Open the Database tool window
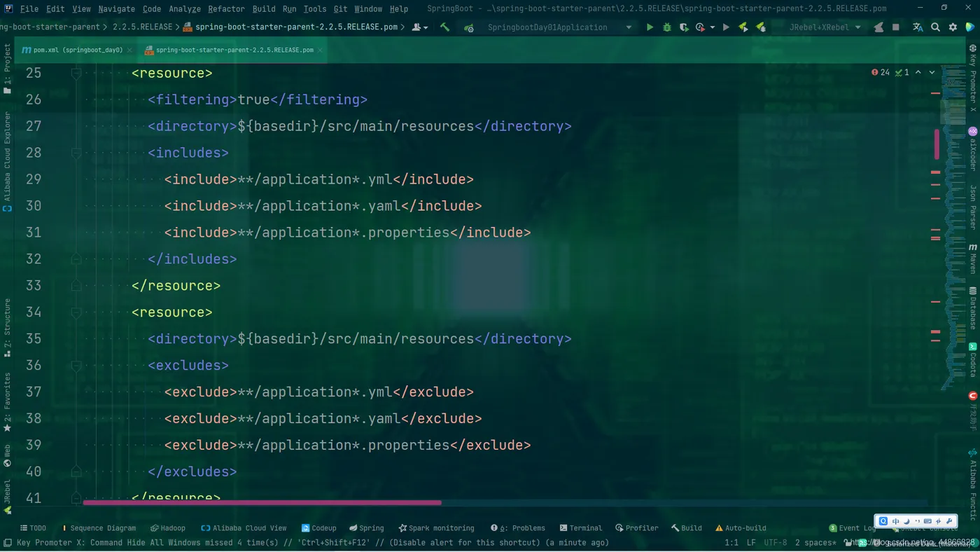980x552 pixels. point(972,307)
